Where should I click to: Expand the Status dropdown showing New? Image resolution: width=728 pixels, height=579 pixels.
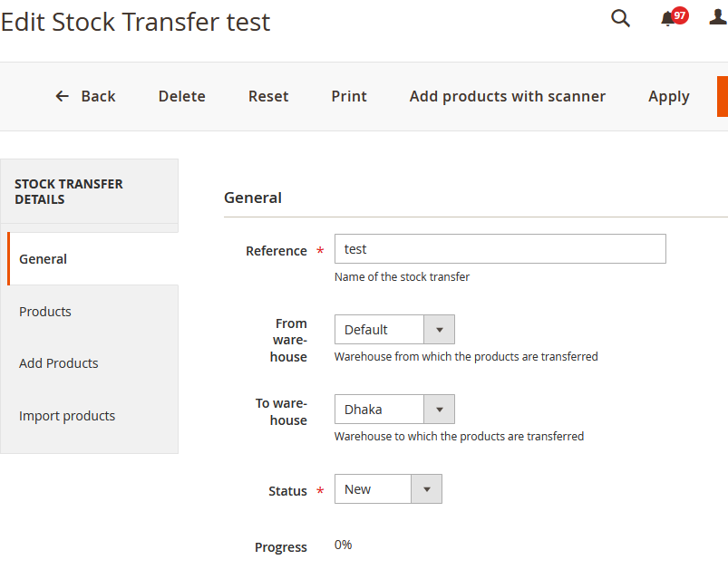coord(426,488)
